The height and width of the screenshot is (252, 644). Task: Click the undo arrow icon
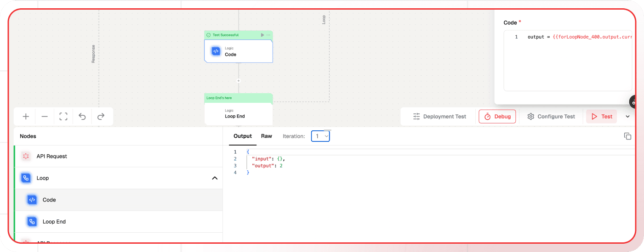82,117
